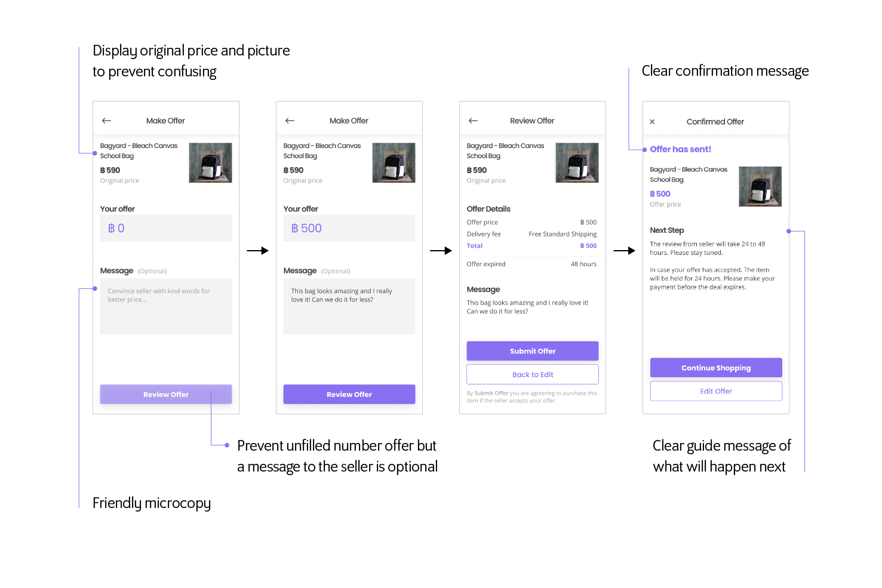This screenshot has height=588, width=882.
Task: Click the Back to Edit button
Action: (533, 374)
